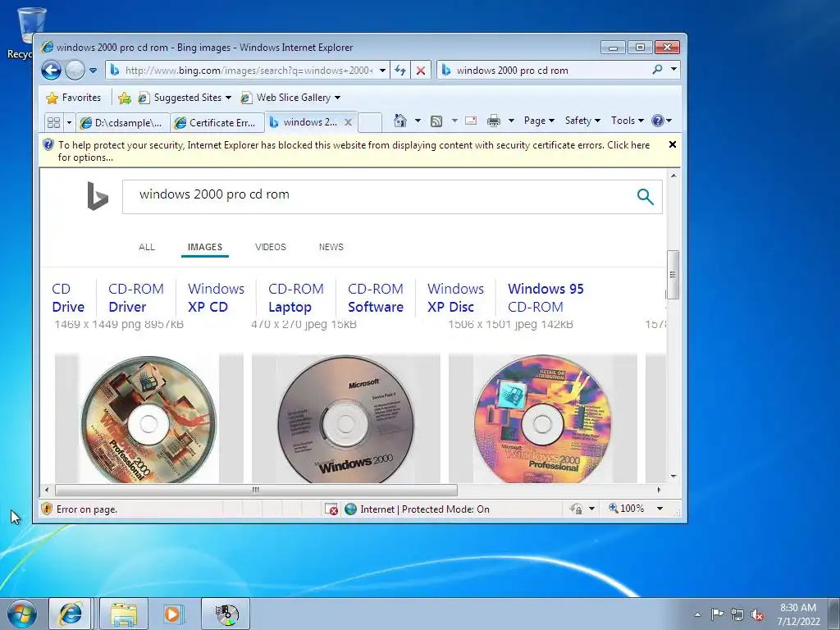
Task: Open Windows Explorer from the taskbar
Action: [124, 614]
